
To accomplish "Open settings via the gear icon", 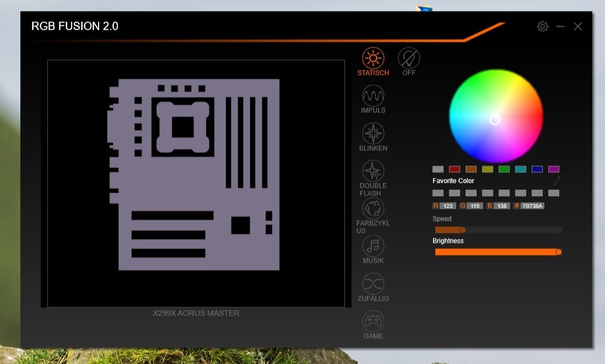I will coord(543,26).
